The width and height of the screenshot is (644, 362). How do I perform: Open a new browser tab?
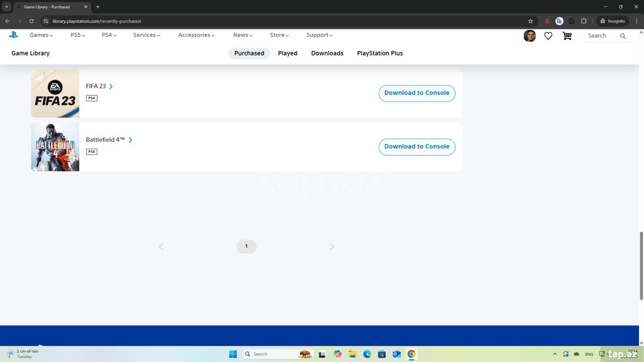tap(98, 7)
